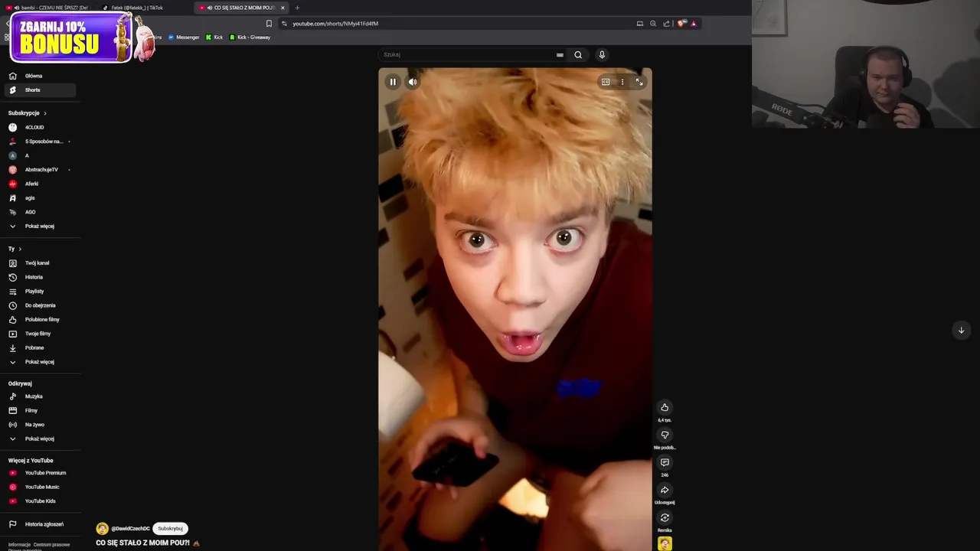
Task: Open watch Historia
Action: coord(40,277)
